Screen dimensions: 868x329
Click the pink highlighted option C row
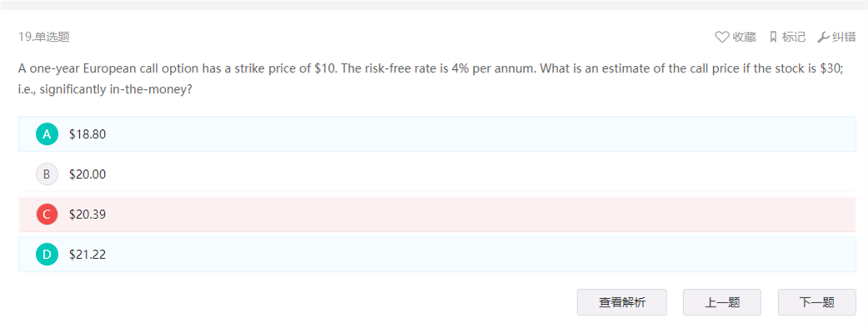tap(437, 214)
